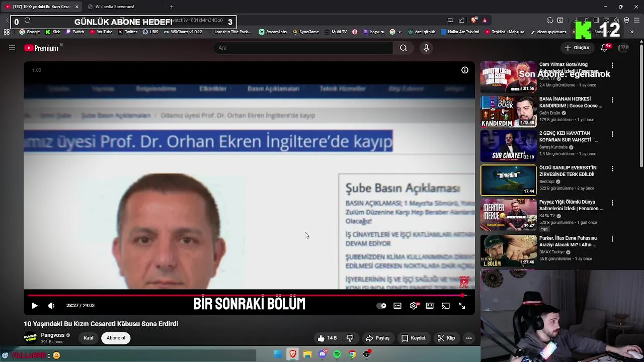The height and width of the screenshot is (362, 644).
Task: Open a new browser tab
Action: point(172,7)
